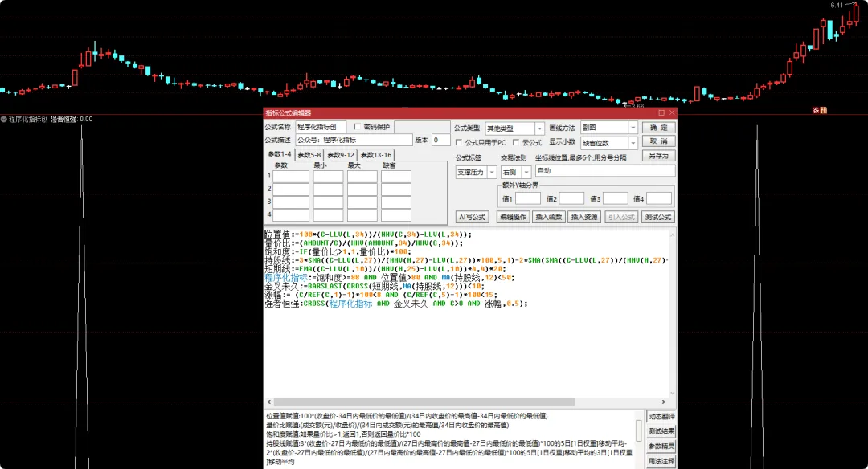The image size is (868, 469).
Task: Click the 值1 input box
Action: click(527, 198)
